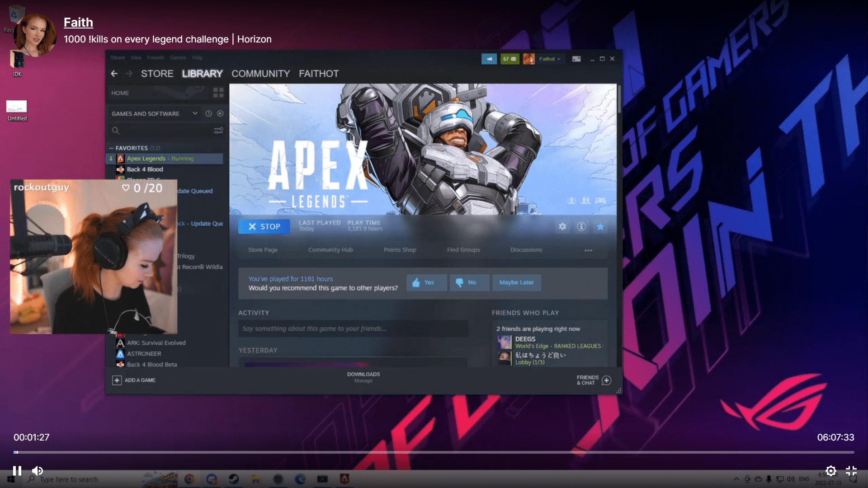Mute the video volume
Viewport: 868px width, 488px height.
(x=38, y=471)
